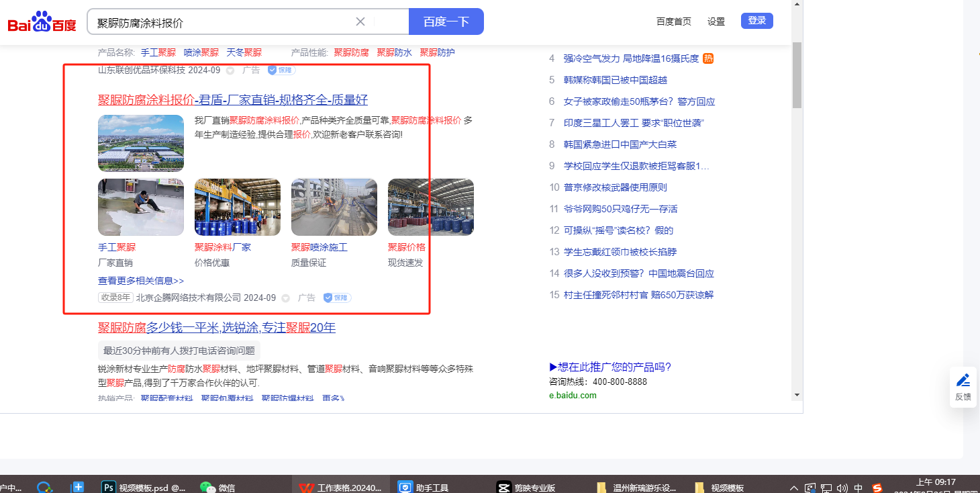Click the 反馈 feedback pencil button
This screenshot has height=493, width=980.
pyautogui.click(x=963, y=387)
